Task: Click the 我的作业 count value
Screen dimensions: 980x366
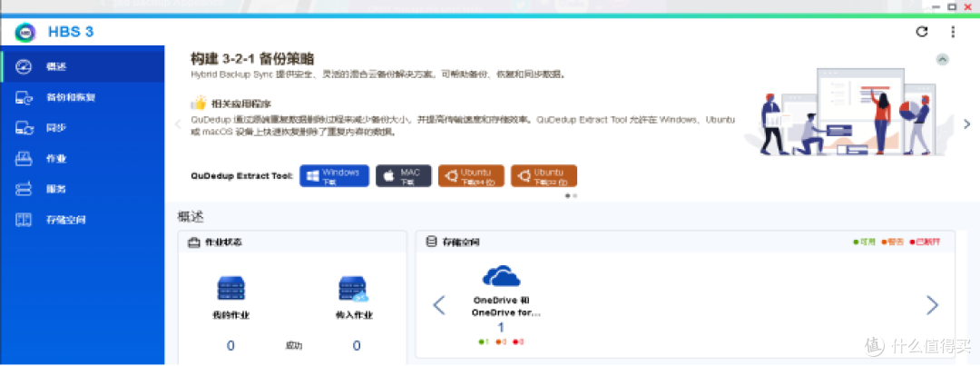Action: click(230, 345)
